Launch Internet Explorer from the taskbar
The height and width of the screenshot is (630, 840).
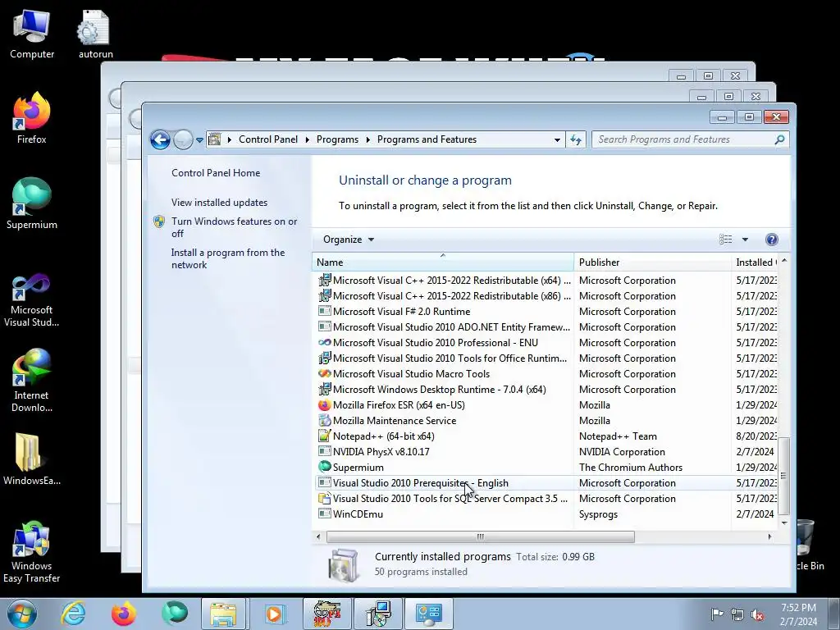click(x=73, y=614)
